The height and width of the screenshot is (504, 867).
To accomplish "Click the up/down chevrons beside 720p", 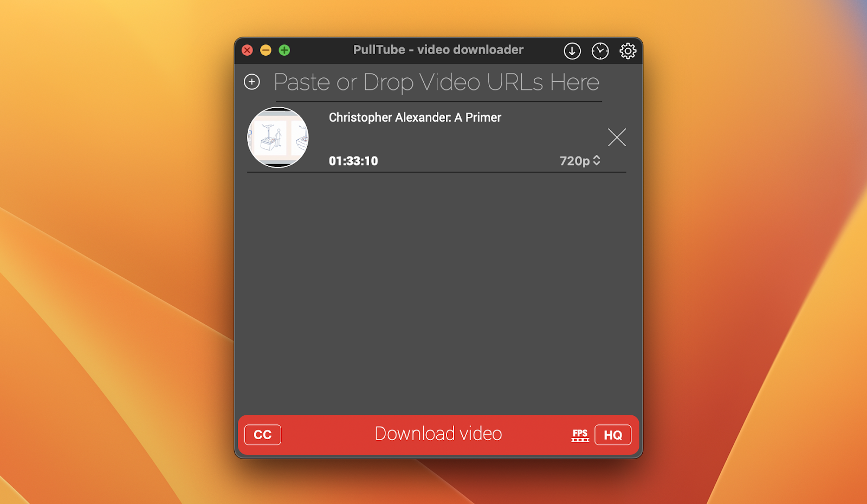I will [x=597, y=160].
